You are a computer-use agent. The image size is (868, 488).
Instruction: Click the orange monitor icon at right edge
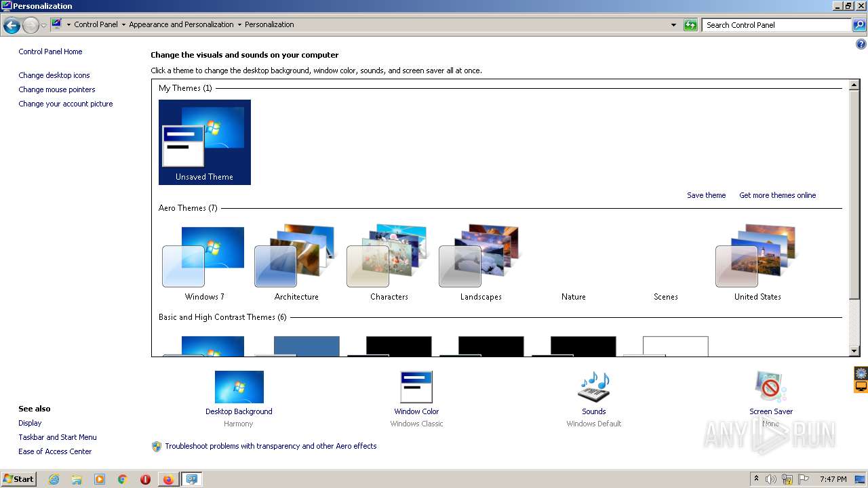(861, 386)
